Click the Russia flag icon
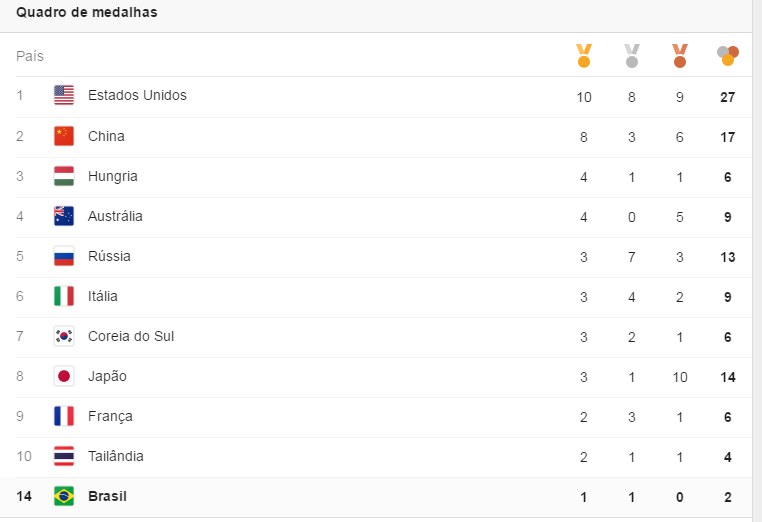 (x=64, y=256)
